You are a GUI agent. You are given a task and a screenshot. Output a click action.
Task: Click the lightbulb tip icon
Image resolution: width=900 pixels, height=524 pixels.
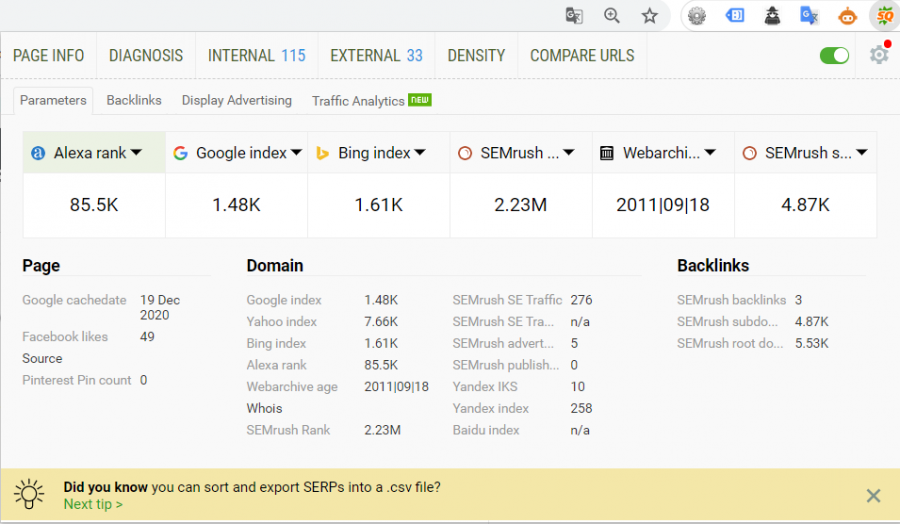(29, 494)
